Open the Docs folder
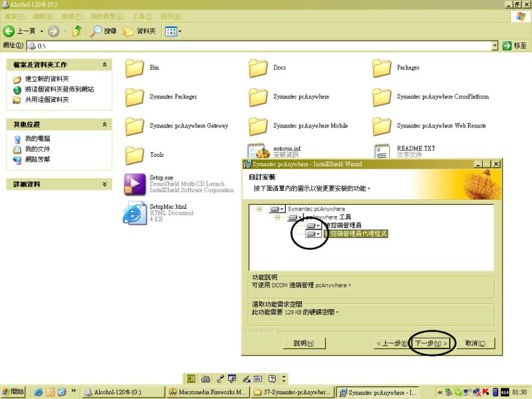This screenshot has height=399, width=532. click(258, 68)
